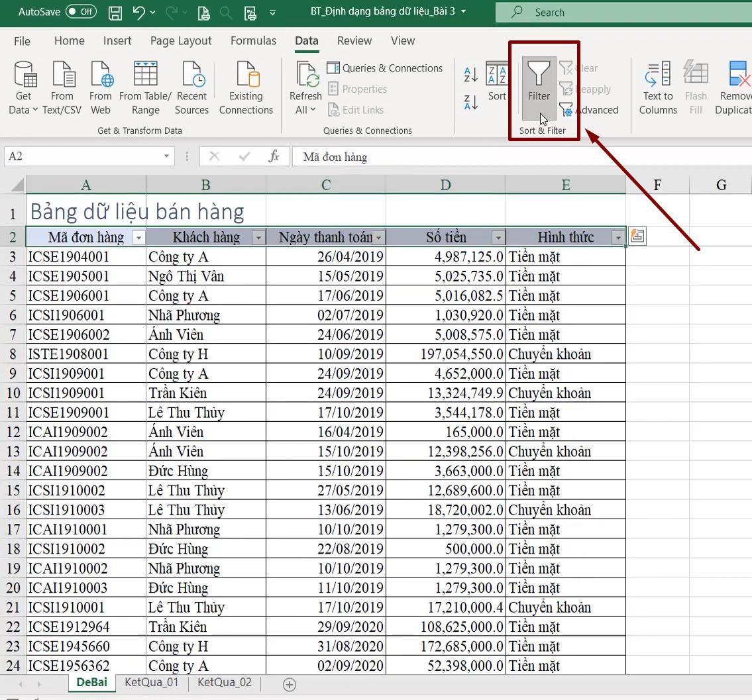
Task: Switch to the Formulas ribbon tab
Action: tap(253, 40)
